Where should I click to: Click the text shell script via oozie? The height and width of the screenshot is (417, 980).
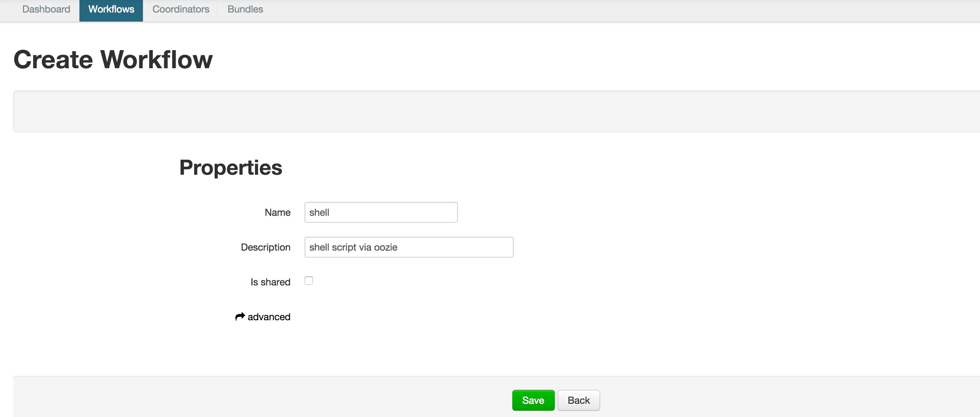(x=353, y=247)
